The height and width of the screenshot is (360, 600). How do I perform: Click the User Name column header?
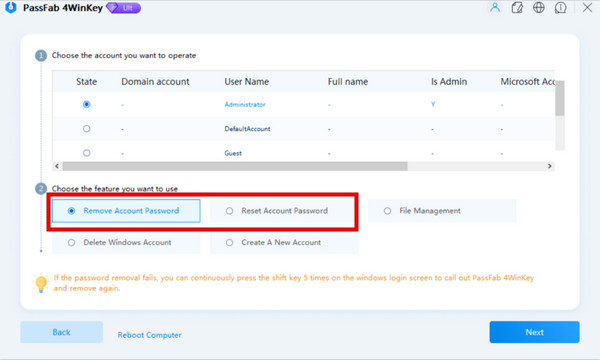point(246,81)
